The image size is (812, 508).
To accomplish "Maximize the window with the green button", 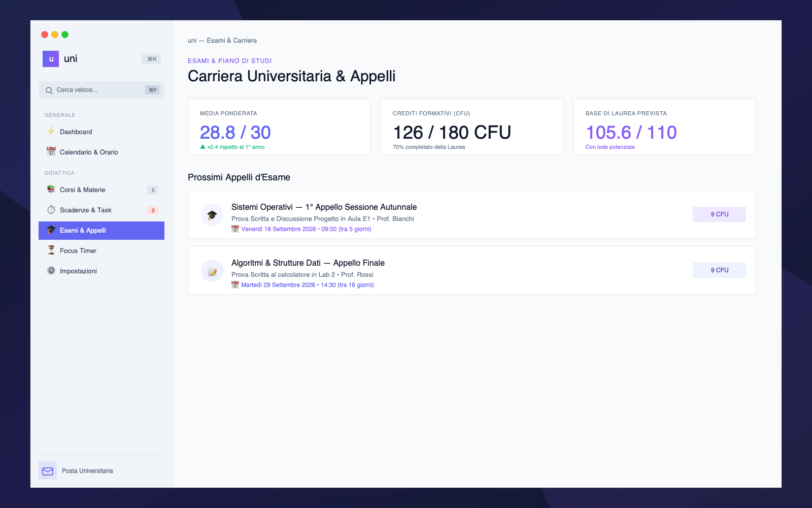I will pyautogui.click(x=65, y=35).
